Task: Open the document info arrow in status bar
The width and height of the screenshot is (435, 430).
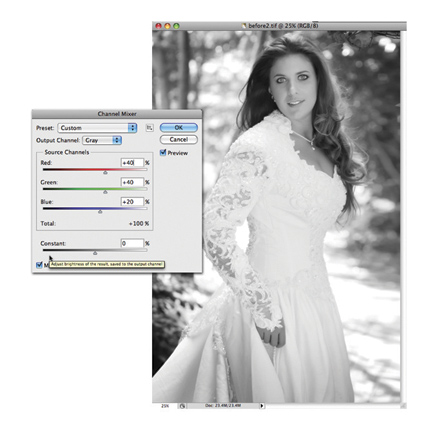Action: 262,406
